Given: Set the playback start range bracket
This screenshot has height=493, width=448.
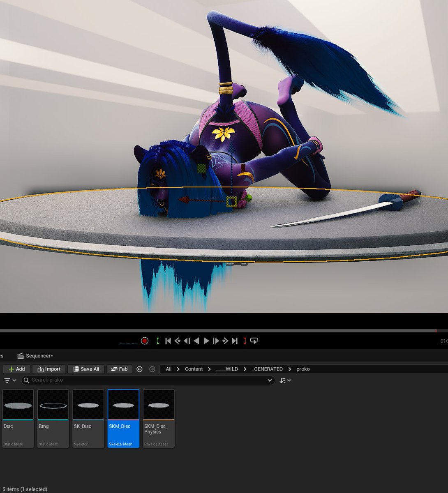Looking at the screenshot, I should pos(158,341).
